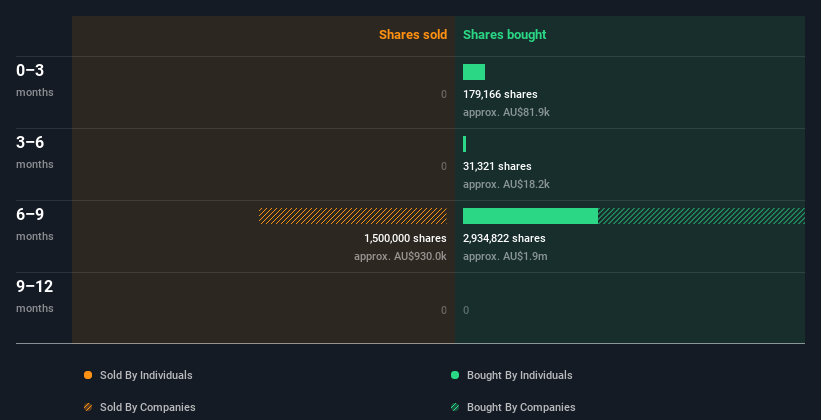
Task: Click the '31,321 shares' value
Action: (x=497, y=166)
